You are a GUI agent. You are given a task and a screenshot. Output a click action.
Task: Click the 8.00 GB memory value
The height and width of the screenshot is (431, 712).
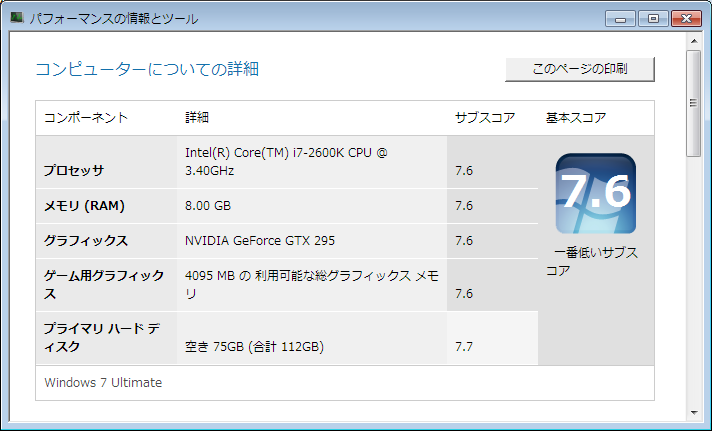tap(208, 206)
